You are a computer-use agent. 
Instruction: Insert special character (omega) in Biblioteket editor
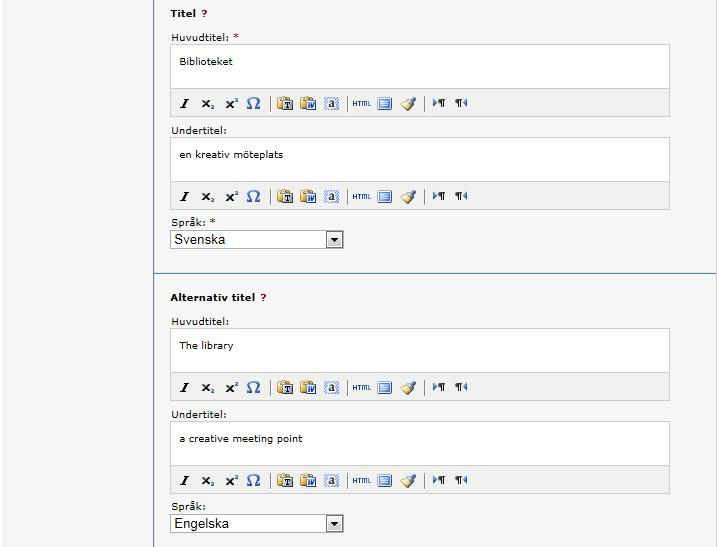[253, 104]
